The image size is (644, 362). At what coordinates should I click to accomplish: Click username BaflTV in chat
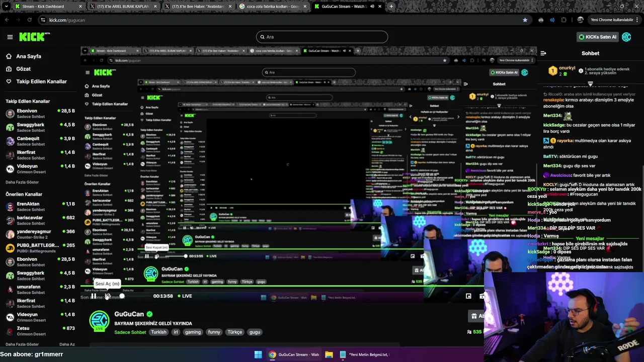coord(550,157)
